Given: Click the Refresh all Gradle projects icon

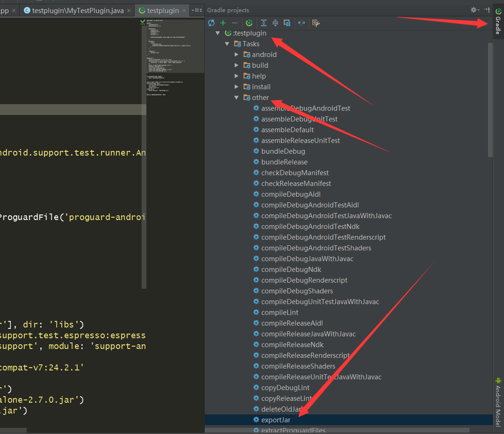Looking at the screenshot, I should [x=211, y=23].
